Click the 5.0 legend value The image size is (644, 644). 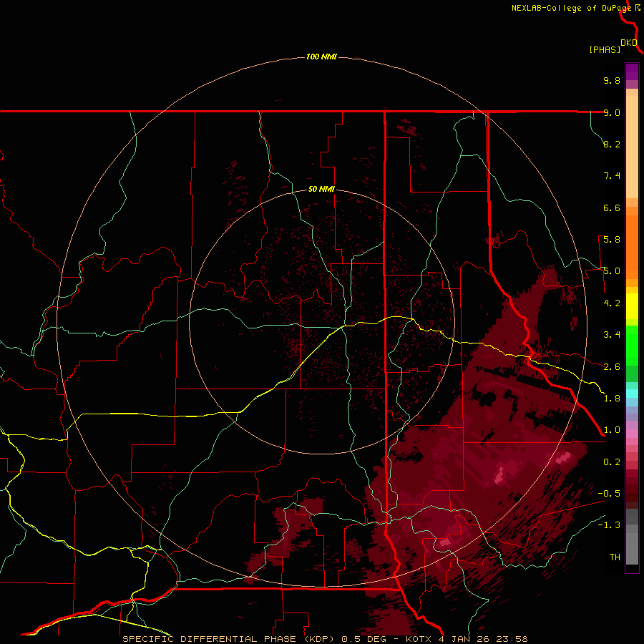pyautogui.click(x=612, y=271)
